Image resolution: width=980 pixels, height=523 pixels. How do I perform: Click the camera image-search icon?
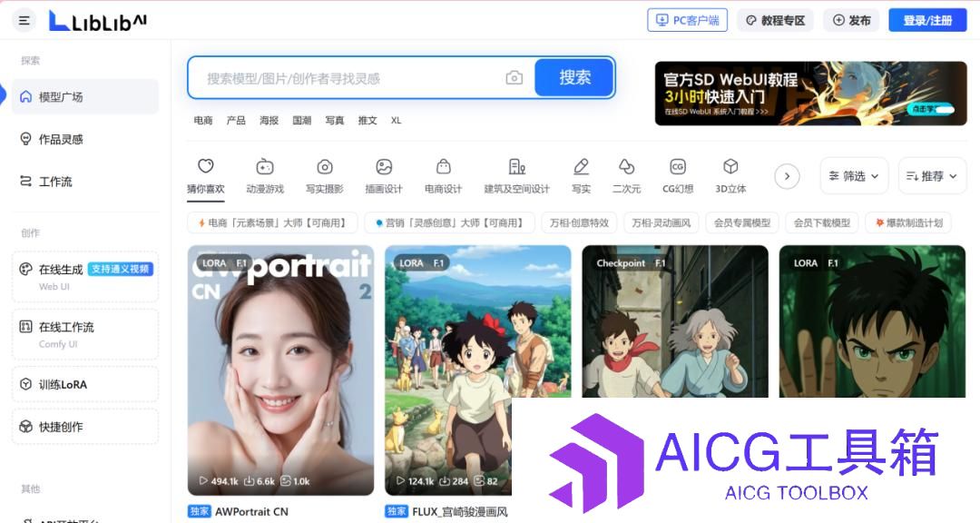coord(514,77)
